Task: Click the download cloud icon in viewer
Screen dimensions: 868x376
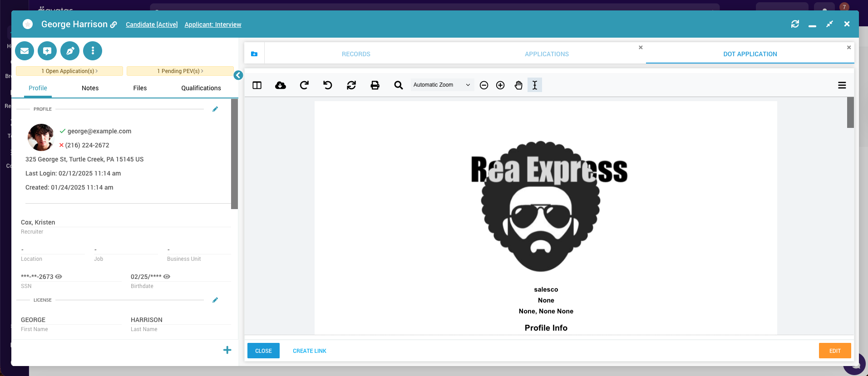Action: click(x=281, y=85)
